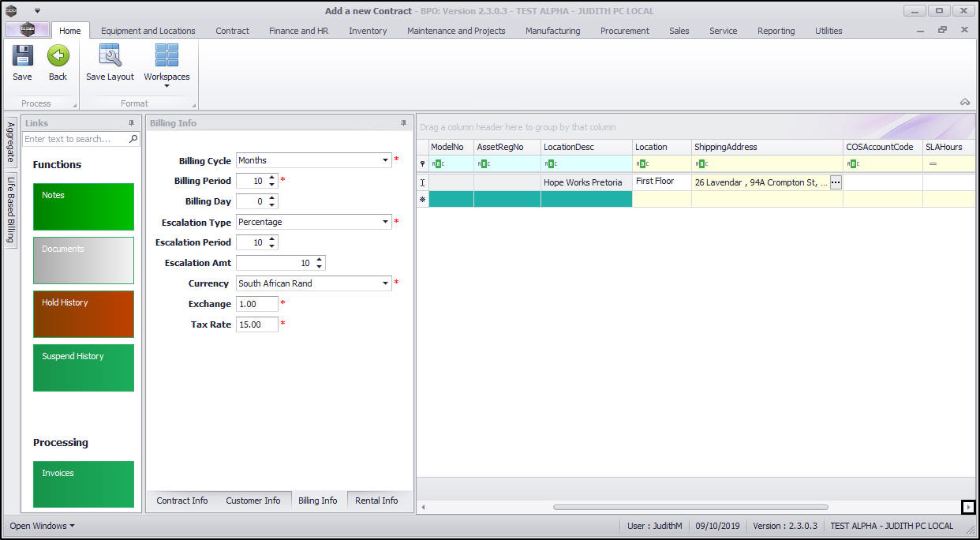Screen dimensions: 980x540
Task: Click the ShippingAddress column header
Action: pos(767,147)
